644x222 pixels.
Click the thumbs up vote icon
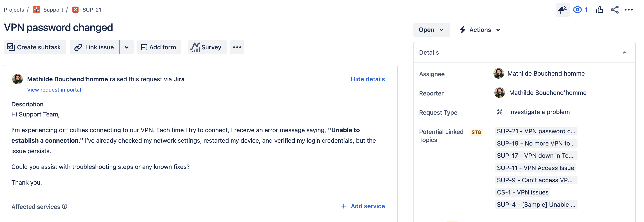599,10
